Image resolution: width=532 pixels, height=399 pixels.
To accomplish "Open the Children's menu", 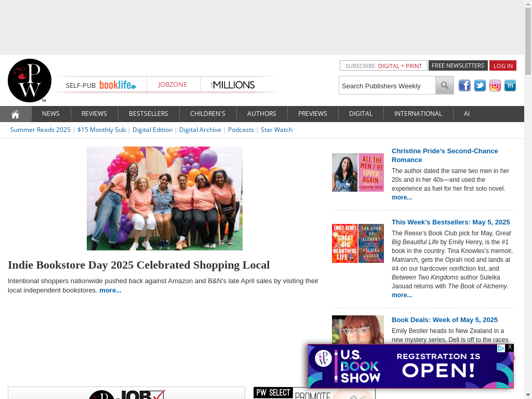I will click(208, 114).
